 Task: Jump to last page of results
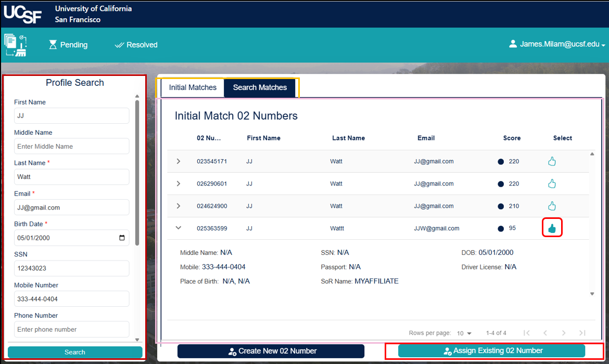[582, 333]
